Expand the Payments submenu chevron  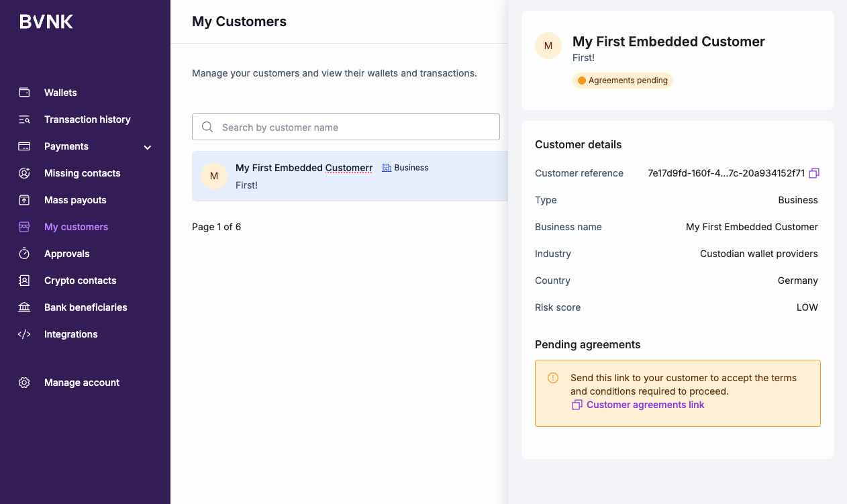coord(148,147)
